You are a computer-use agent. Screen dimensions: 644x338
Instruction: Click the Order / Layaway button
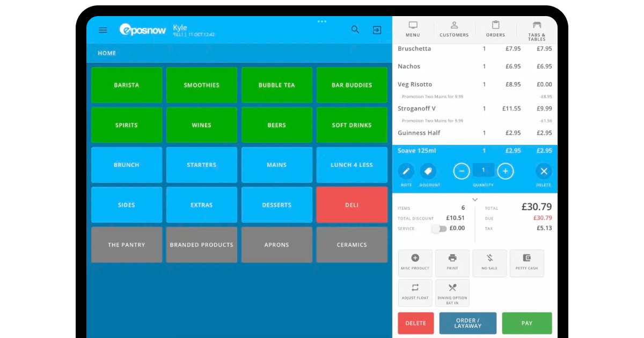(468, 324)
